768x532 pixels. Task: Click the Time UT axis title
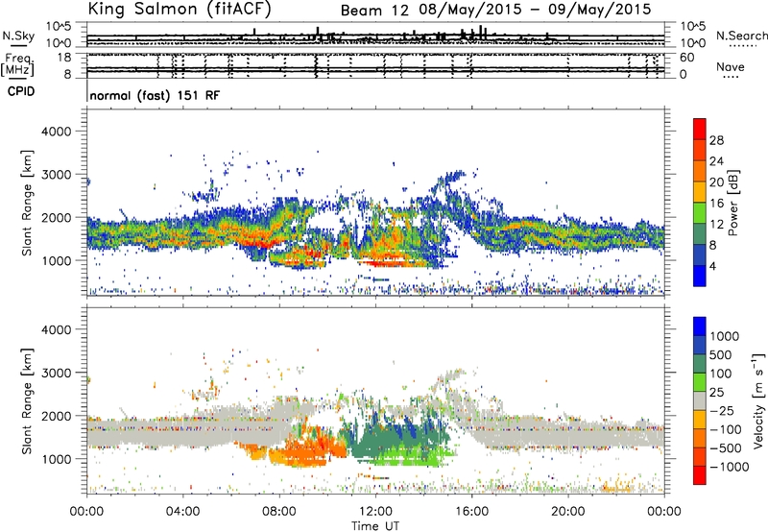coord(375,526)
